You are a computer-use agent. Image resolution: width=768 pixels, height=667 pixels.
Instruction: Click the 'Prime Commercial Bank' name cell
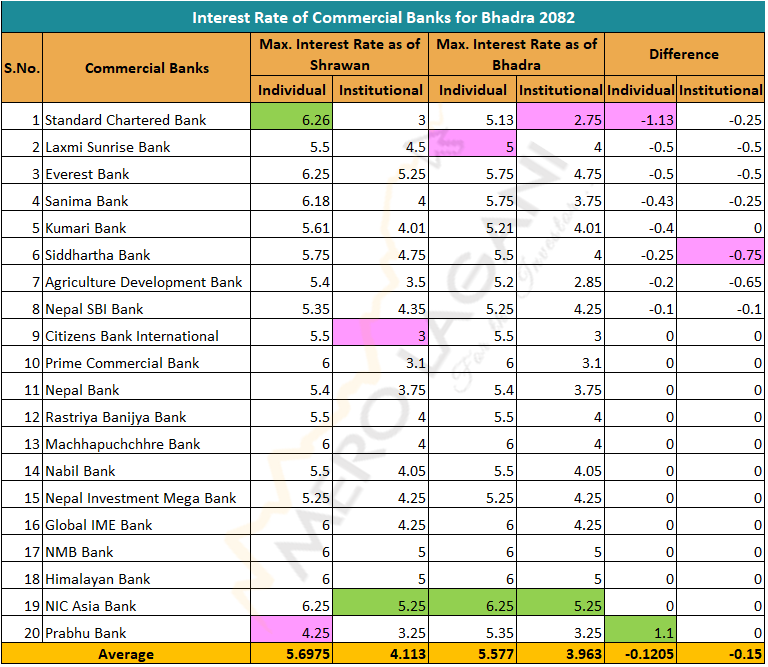point(146,359)
